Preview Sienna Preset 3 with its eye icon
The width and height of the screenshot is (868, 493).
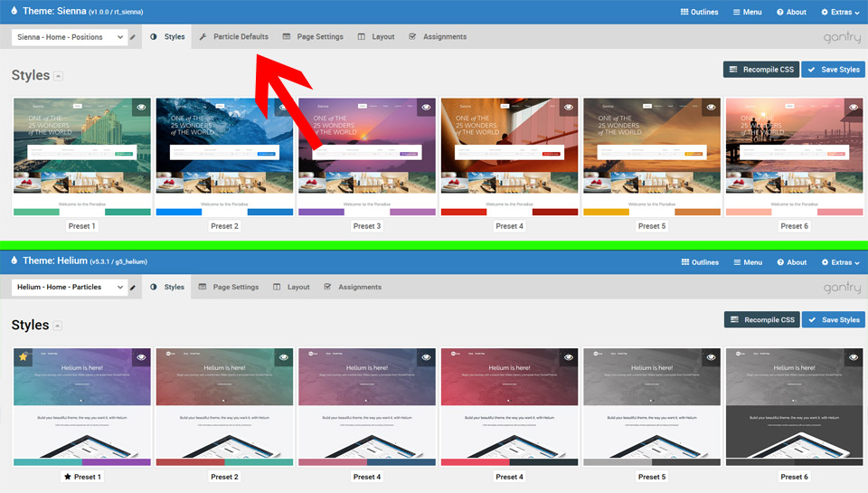pos(426,107)
